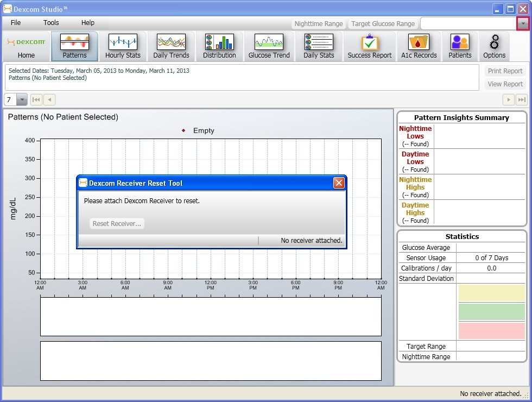
Task: Open the Glucose Trend view
Action: tap(269, 46)
